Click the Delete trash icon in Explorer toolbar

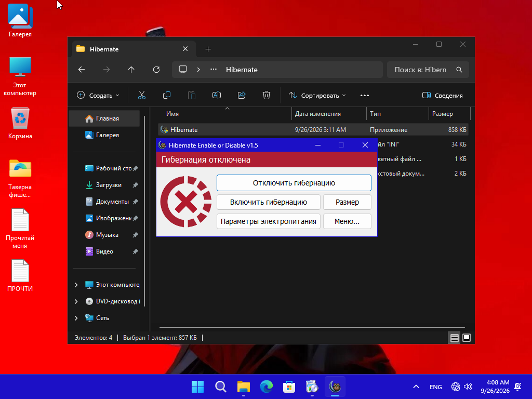tap(267, 96)
